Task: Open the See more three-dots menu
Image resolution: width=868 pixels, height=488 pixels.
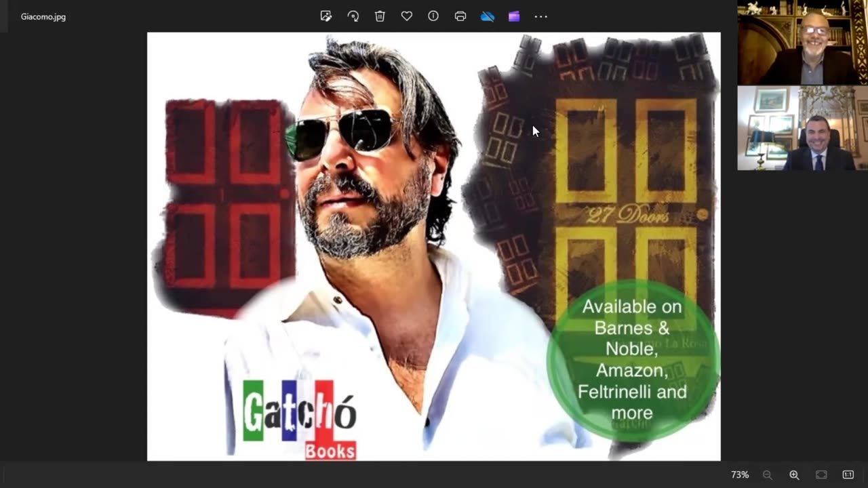Action: (x=540, y=16)
